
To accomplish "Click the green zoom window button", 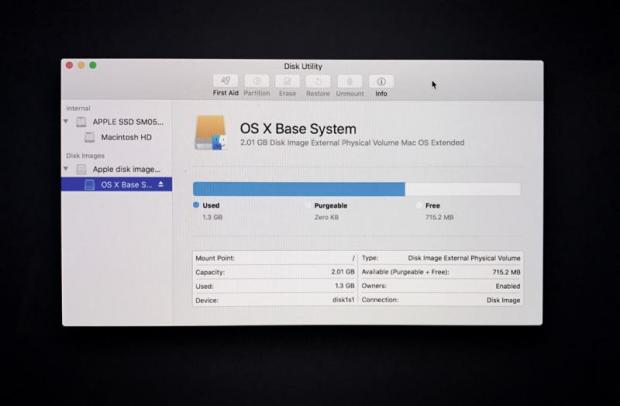I will click(93, 66).
